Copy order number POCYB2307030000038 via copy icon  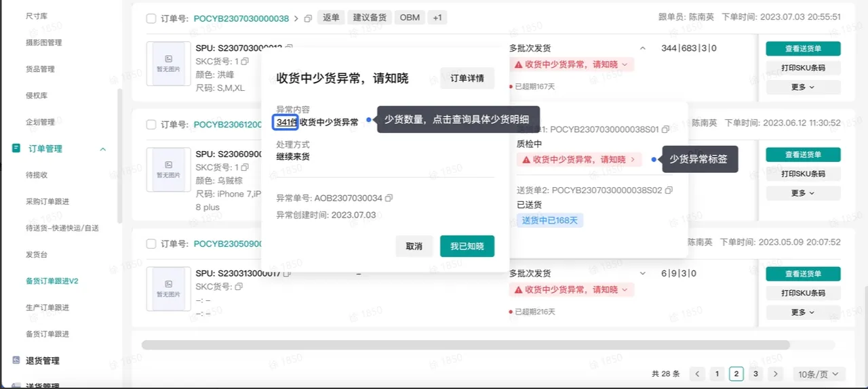tap(308, 18)
